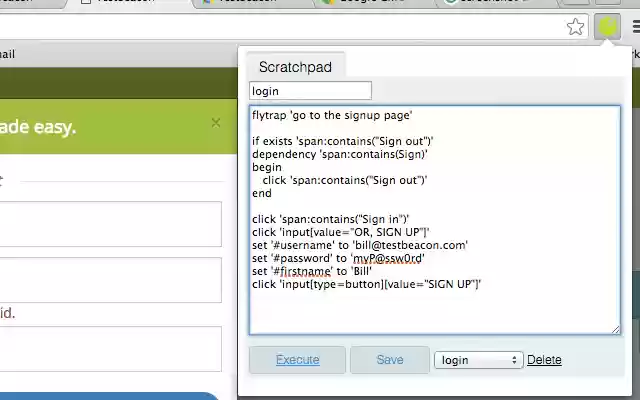Screen dimensions: 640x400
Task: Click the 'end' line in the script
Action: point(262,193)
